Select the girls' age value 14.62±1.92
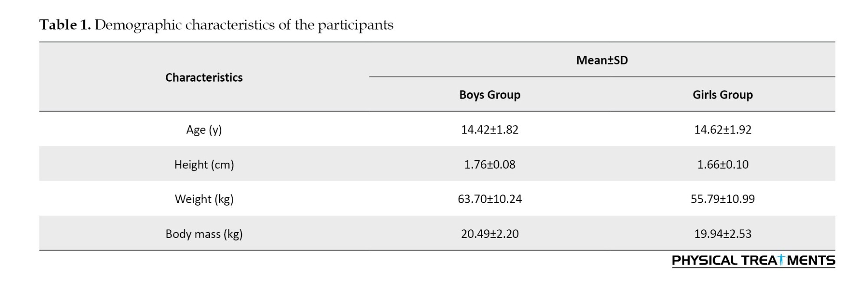This screenshot has width=868, height=285. click(723, 130)
